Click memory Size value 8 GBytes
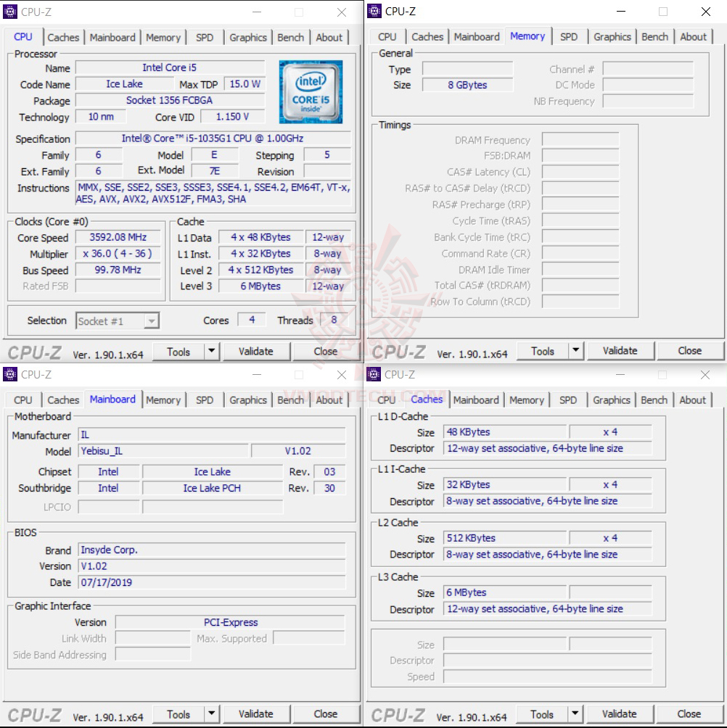727x728 pixels. 467,85
